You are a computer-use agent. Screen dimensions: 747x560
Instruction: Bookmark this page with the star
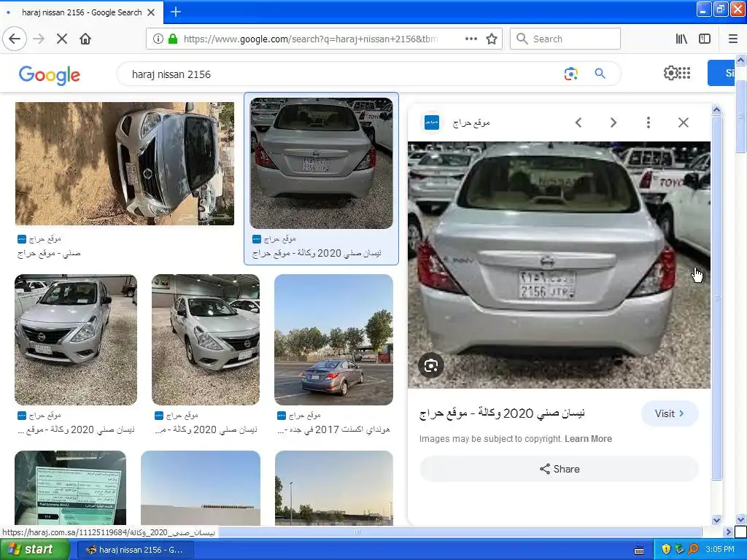[492, 39]
